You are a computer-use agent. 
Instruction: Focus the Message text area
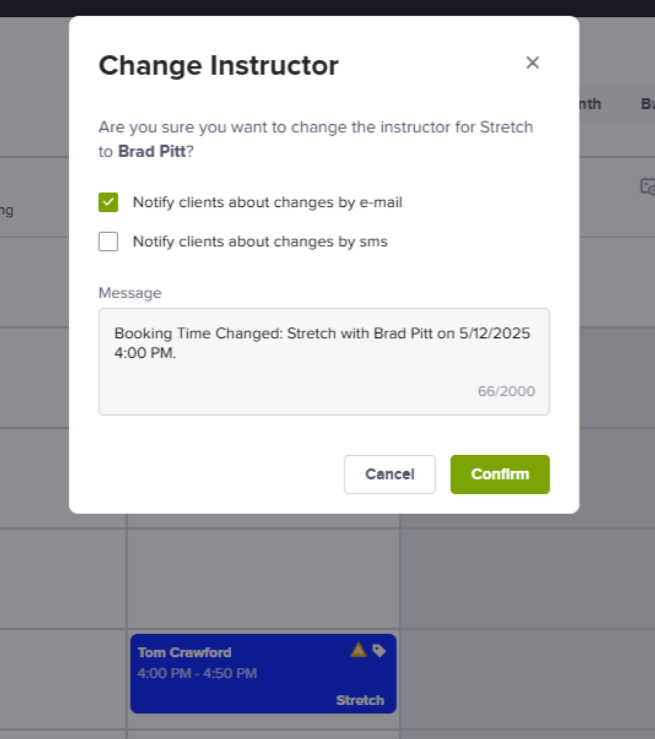point(324,361)
